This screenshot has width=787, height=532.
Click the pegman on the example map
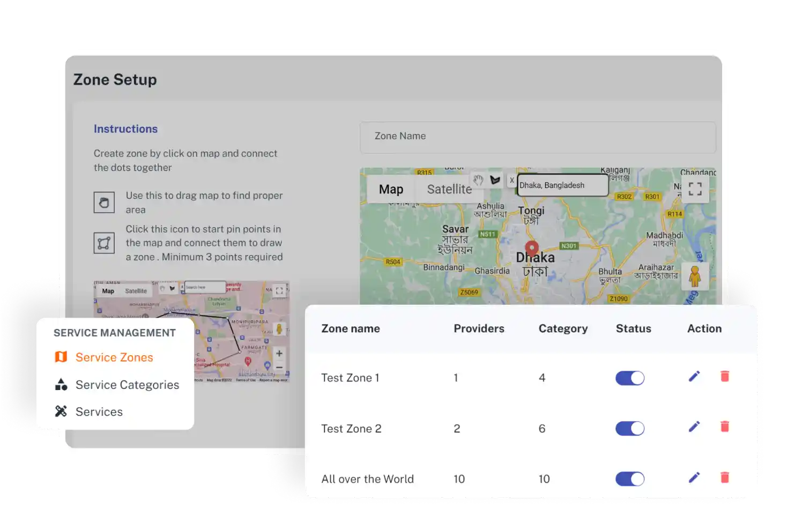coord(279,329)
